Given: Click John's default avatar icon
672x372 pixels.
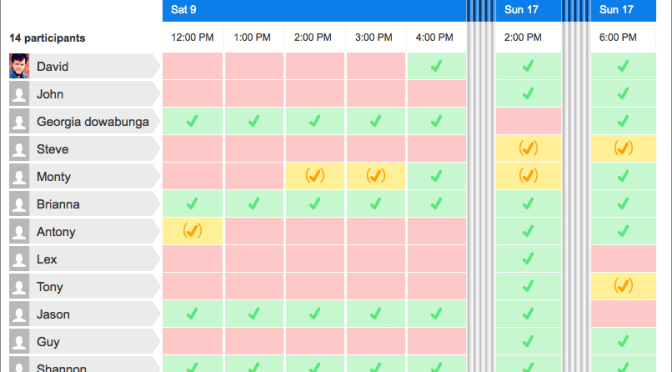Looking at the screenshot, I should click(19, 94).
